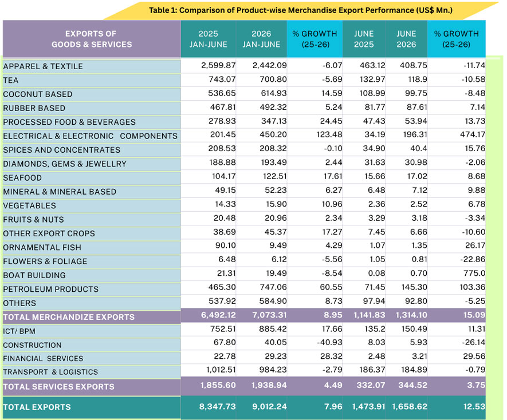The height and width of the screenshot is (420, 507).
Task: Click the 'MINERAL & MINERAL BASED' row label
Action: 60,192
